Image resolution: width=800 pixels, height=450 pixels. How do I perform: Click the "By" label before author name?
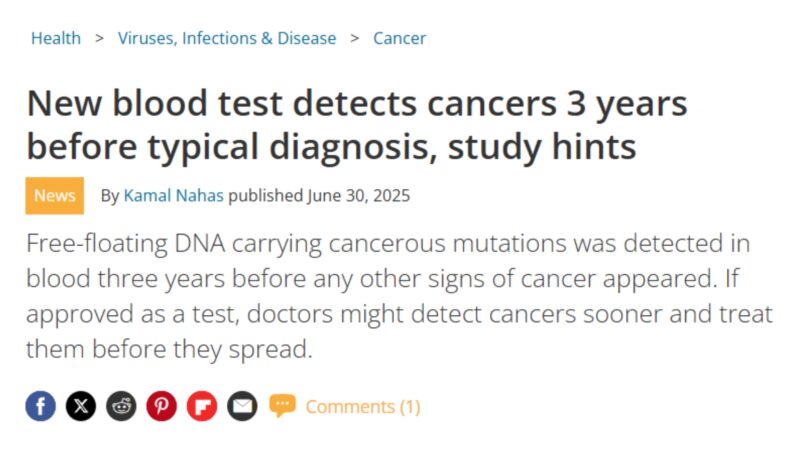coord(110,196)
